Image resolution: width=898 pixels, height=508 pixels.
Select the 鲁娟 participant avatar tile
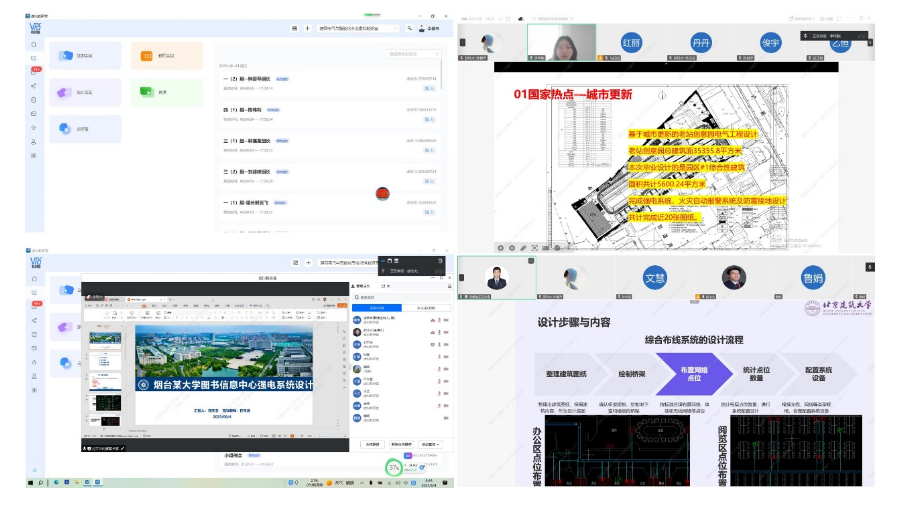point(812,277)
